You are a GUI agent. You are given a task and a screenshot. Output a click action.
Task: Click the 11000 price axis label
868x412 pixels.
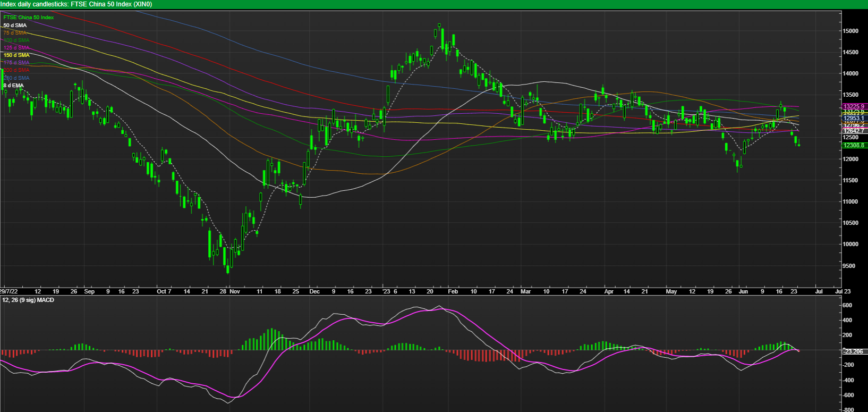pos(850,202)
